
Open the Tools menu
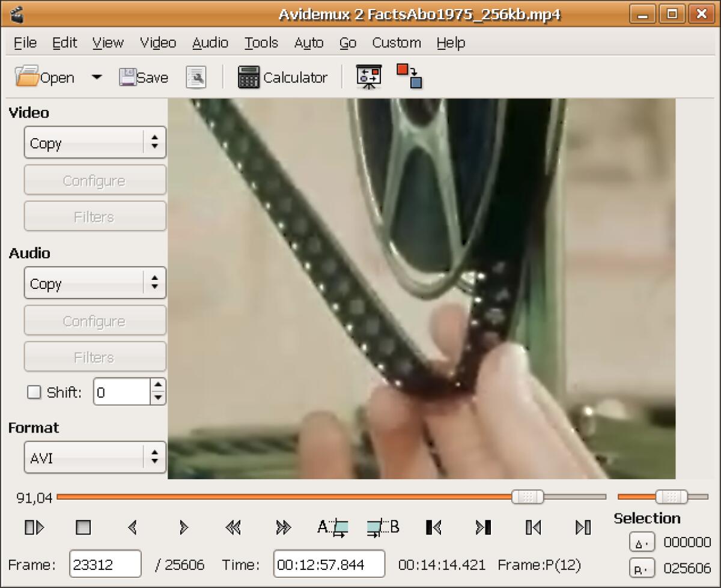(x=261, y=43)
